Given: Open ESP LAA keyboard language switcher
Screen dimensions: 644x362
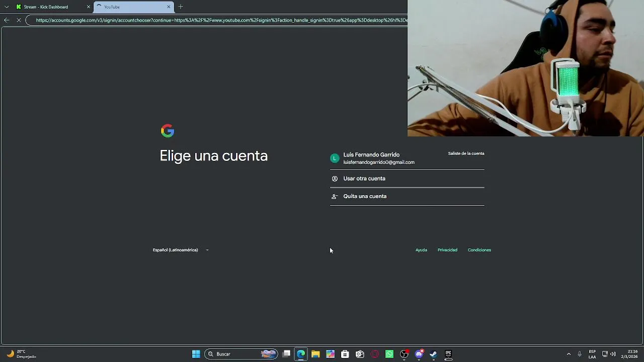Looking at the screenshot, I should pyautogui.click(x=592, y=354).
